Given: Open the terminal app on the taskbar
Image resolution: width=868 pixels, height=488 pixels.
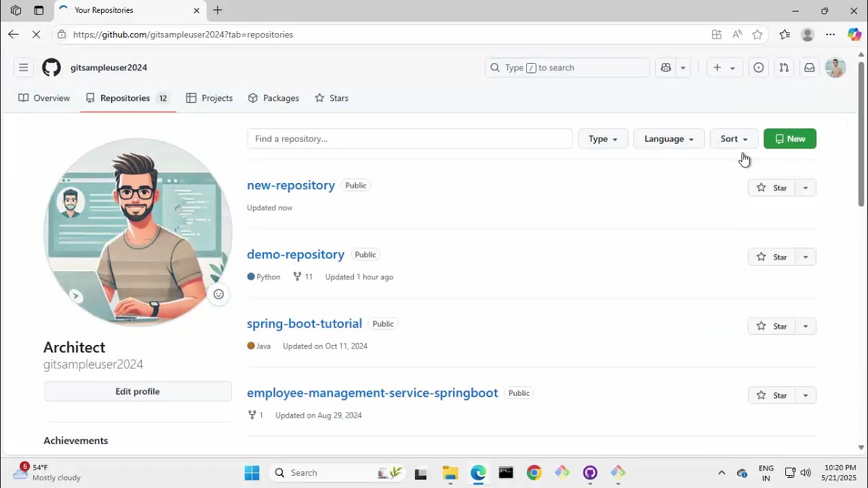Looking at the screenshot, I should [506, 473].
